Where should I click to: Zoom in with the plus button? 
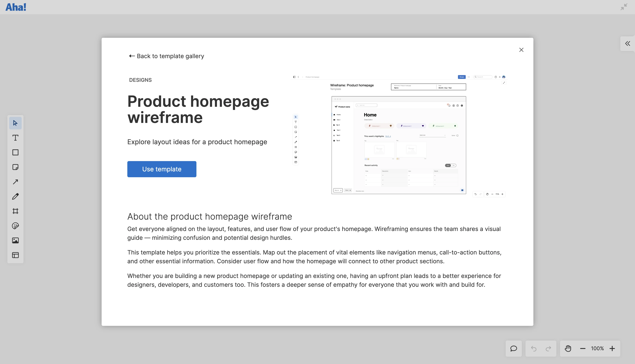coord(612,349)
